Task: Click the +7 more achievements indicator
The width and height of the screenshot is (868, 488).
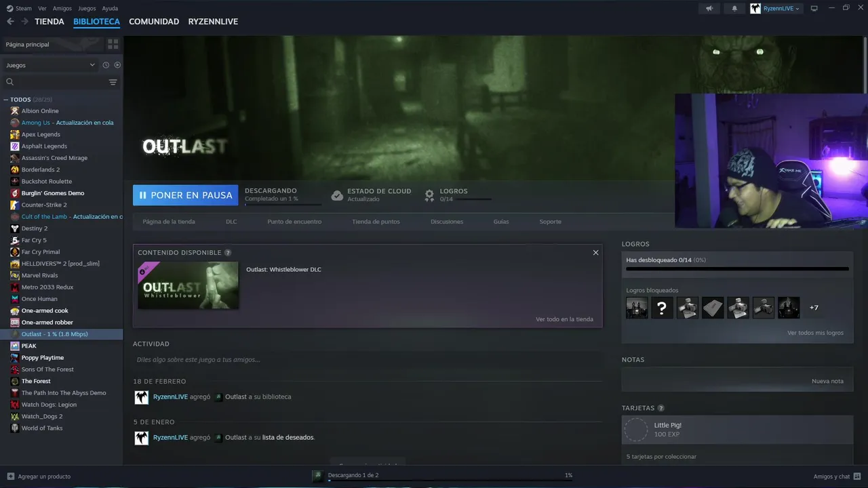Action: (x=814, y=308)
